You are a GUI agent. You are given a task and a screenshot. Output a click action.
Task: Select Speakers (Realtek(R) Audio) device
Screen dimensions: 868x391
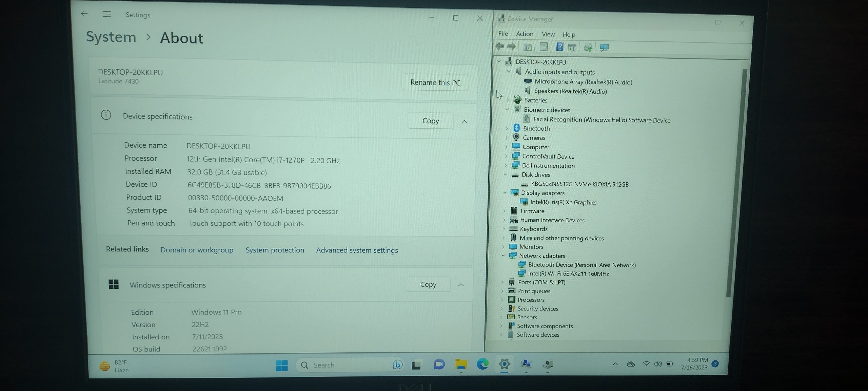[571, 91]
